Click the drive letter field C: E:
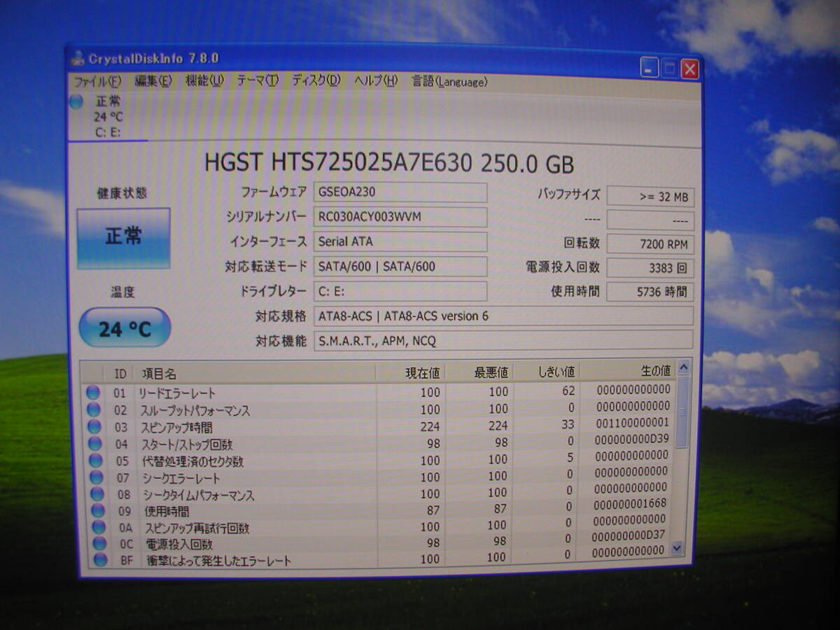Viewport: 840px width, 630px height. [x=400, y=291]
